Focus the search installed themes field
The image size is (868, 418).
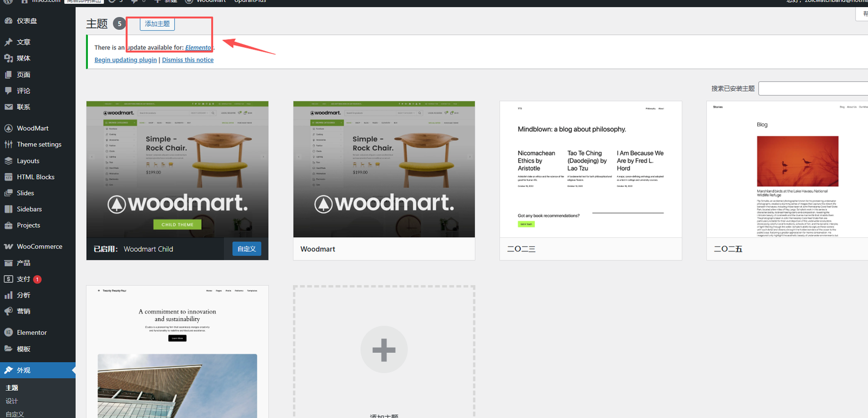point(813,88)
